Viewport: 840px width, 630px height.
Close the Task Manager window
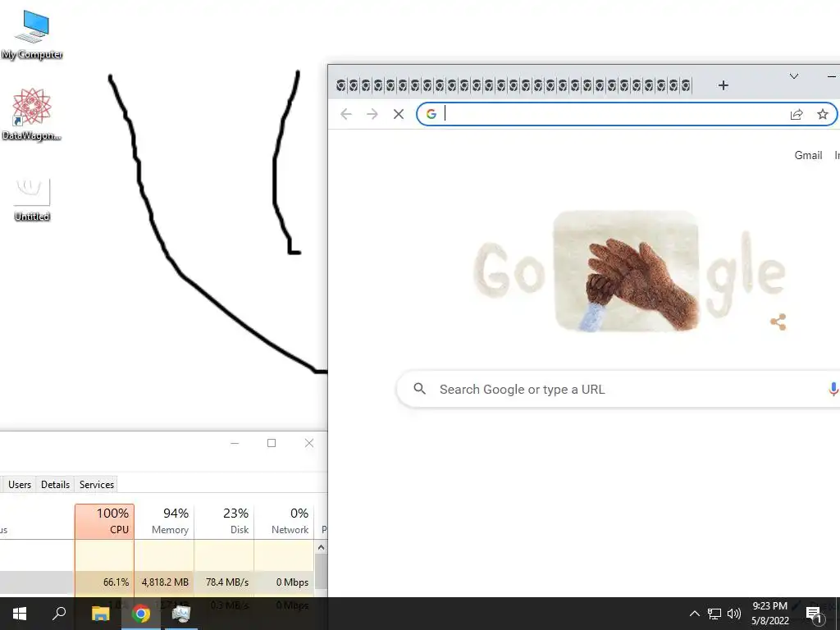point(309,443)
